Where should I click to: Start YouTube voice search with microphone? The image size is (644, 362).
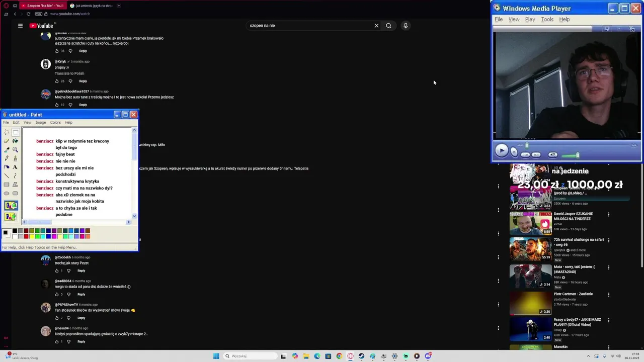(x=406, y=26)
